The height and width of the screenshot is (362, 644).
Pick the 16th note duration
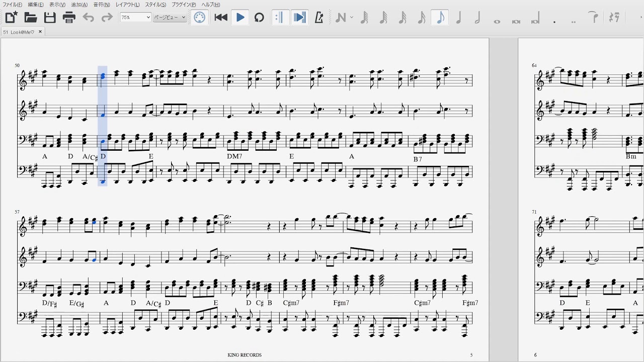[x=422, y=18]
